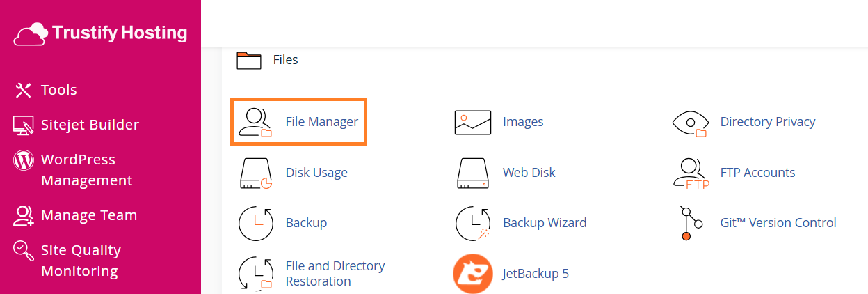The image size is (868, 294).
Task: Click the Site Quality Monitoring magnifier icon
Action: [23, 251]
